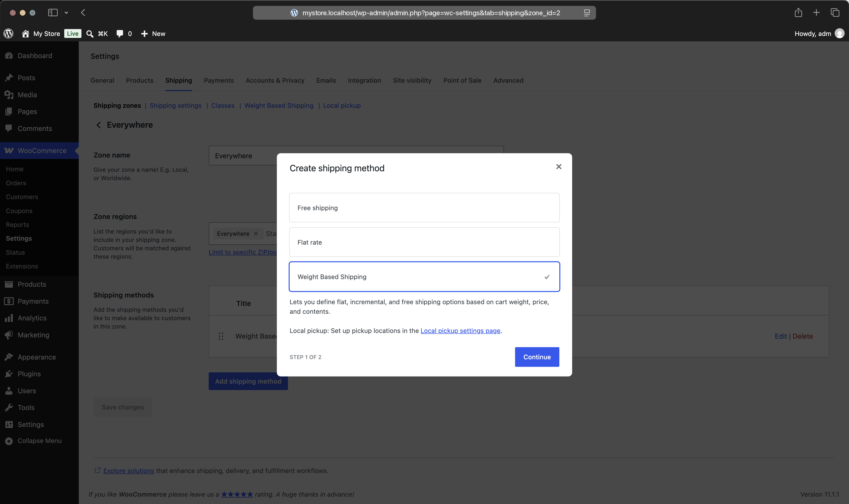
Task: Switch to the Point of Sale tab
Action: (462, 80)
